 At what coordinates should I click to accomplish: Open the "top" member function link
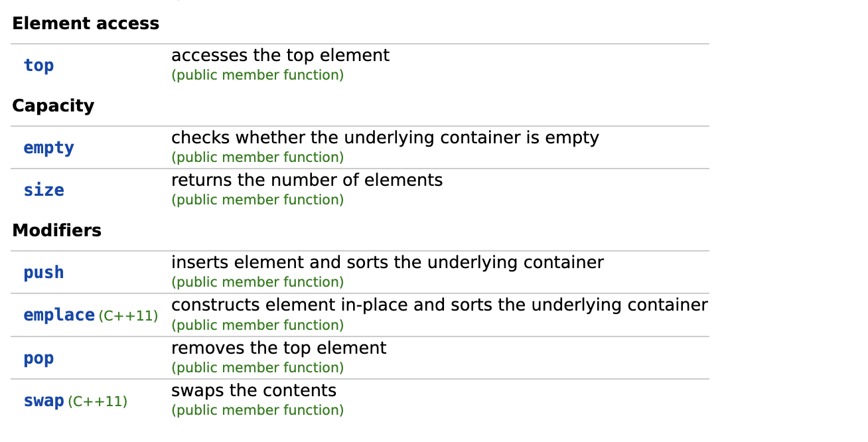[38, 65]
